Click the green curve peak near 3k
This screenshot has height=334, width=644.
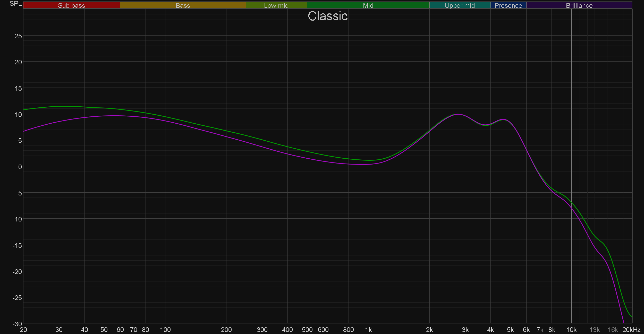(457, 114)
